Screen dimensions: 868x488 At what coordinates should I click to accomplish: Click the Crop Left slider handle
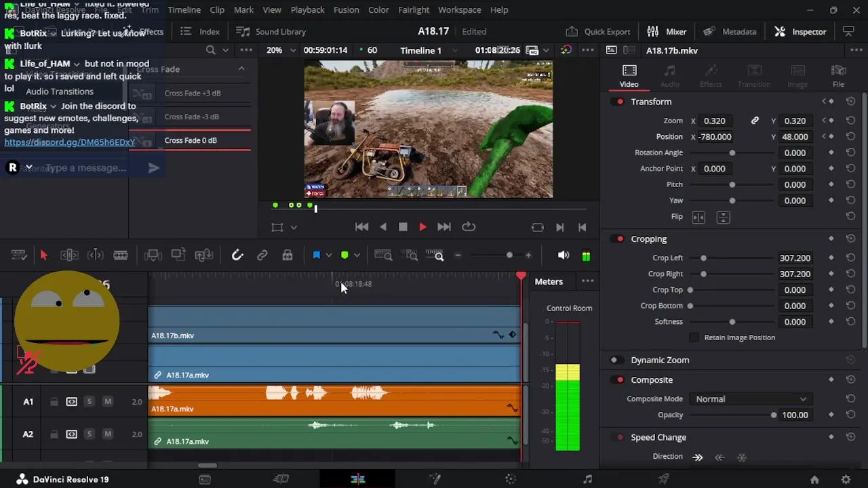click(x=703, y=258)
